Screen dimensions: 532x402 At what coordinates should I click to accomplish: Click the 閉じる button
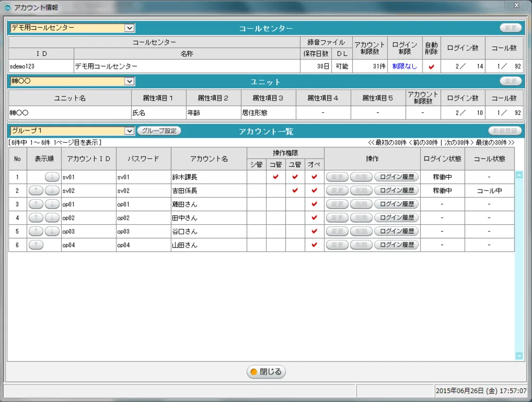[266, 372]
